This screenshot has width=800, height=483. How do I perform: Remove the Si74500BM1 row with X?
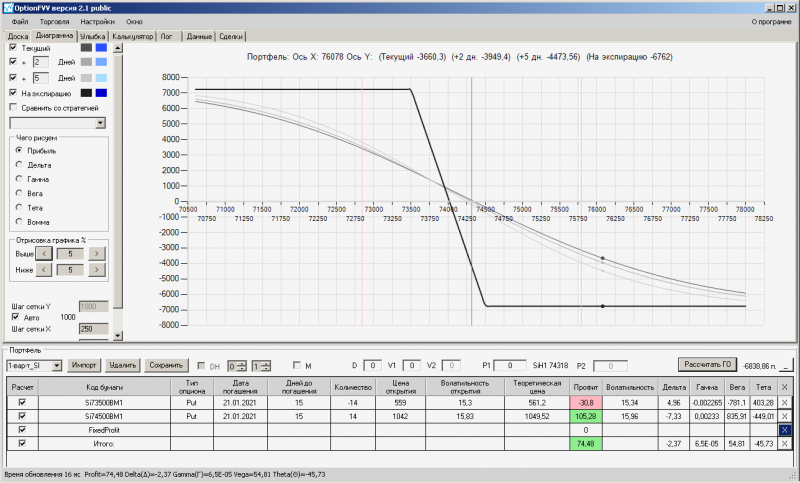click(784, 416)
